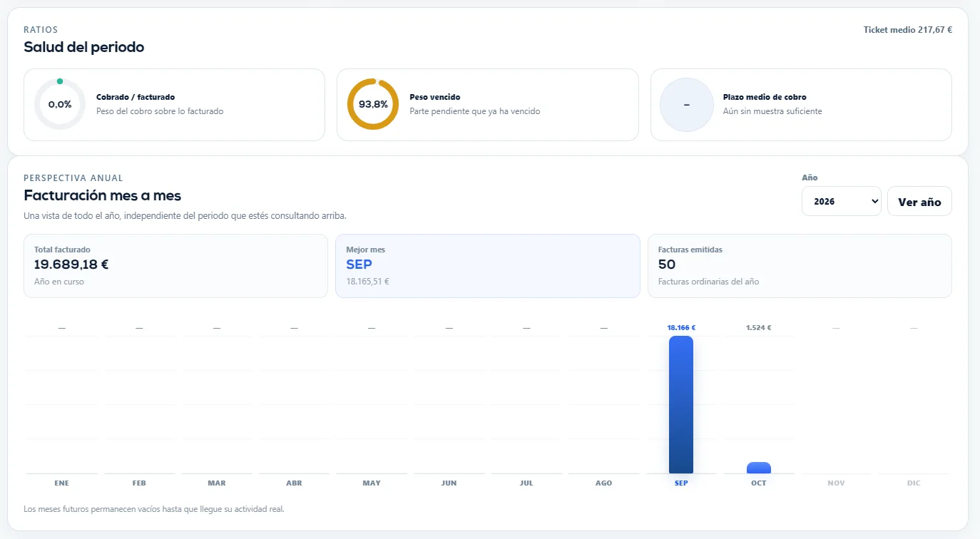Viewport: 980px width, 539px height.
Task: Click the greyed NOV month label
Action: [836, 483]
